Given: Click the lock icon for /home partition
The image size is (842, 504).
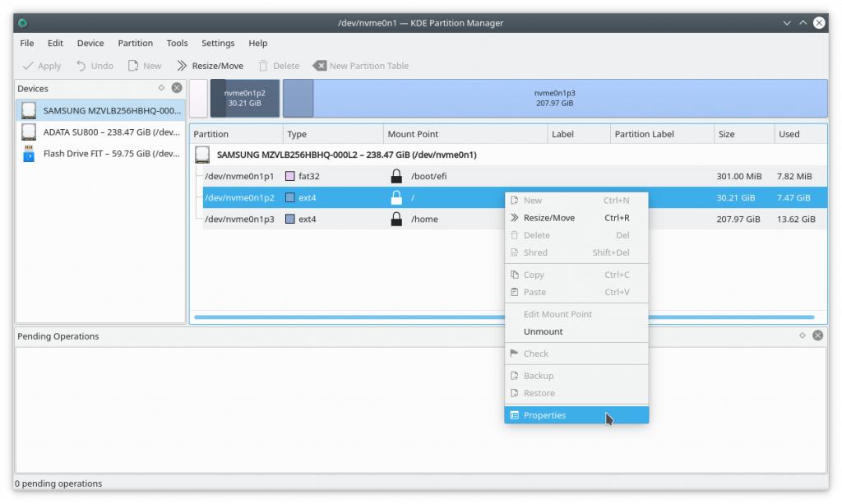Looking at the screenshot, I should tap(396, 219).
